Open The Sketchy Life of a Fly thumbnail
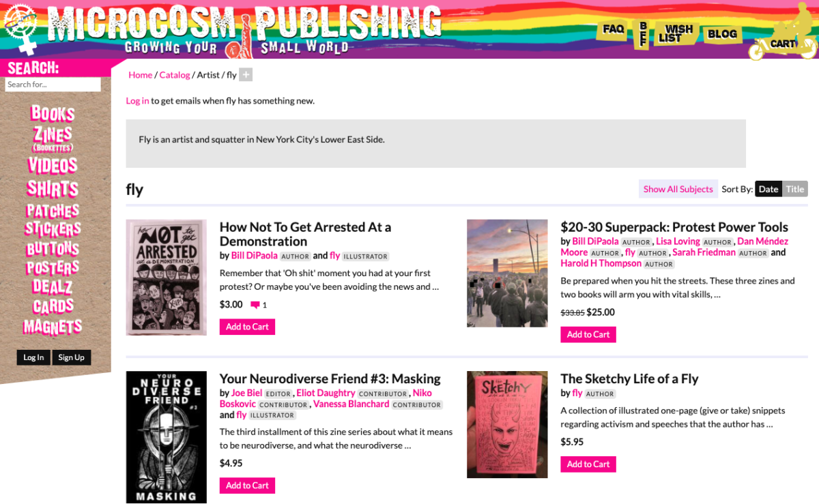This screenshot has width=819, height=504. coord(507,424)
